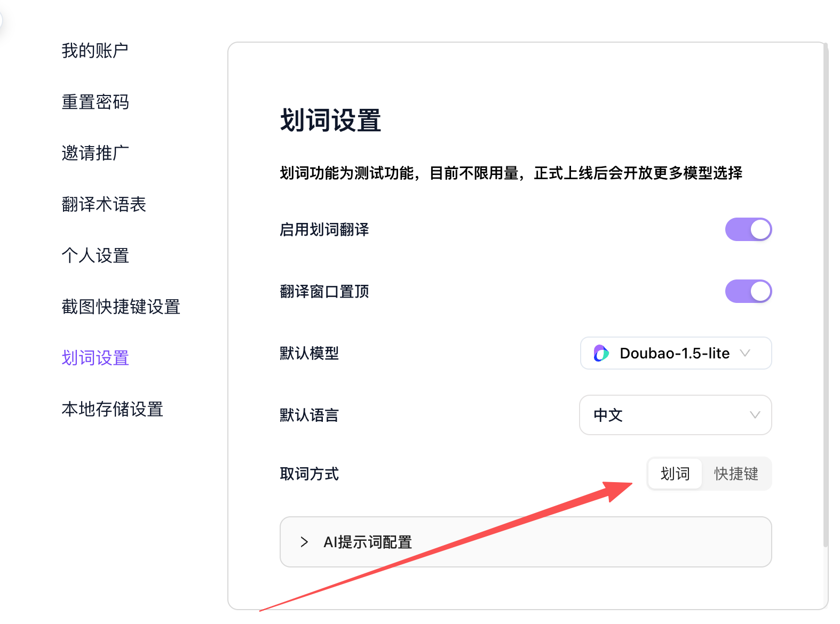Click the Doubao logo in model selector

click(601, 353)
